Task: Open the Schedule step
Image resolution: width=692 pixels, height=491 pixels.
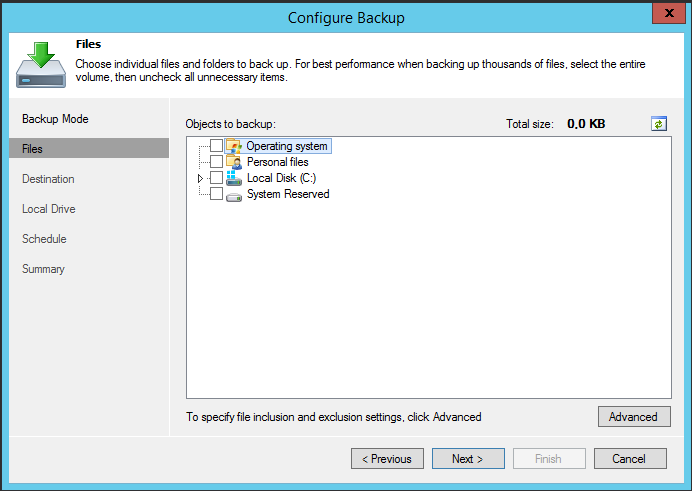Action: pos(44,239)
